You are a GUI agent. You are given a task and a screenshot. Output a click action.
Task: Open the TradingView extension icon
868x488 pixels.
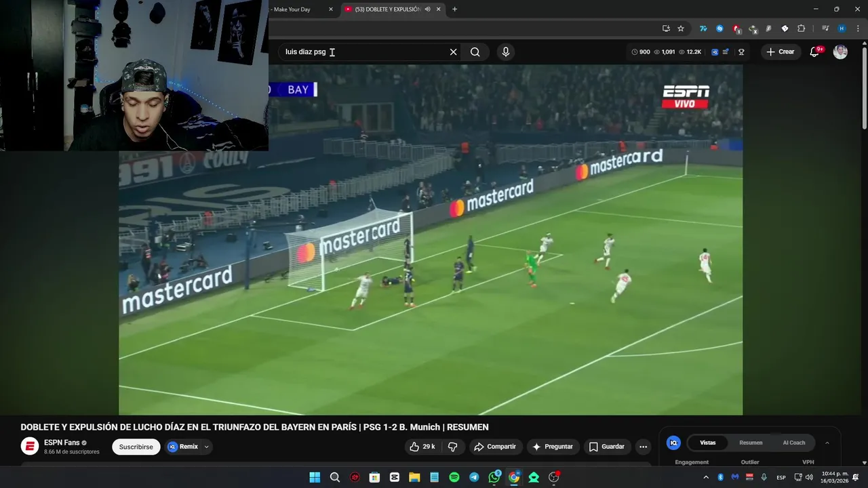703,28
